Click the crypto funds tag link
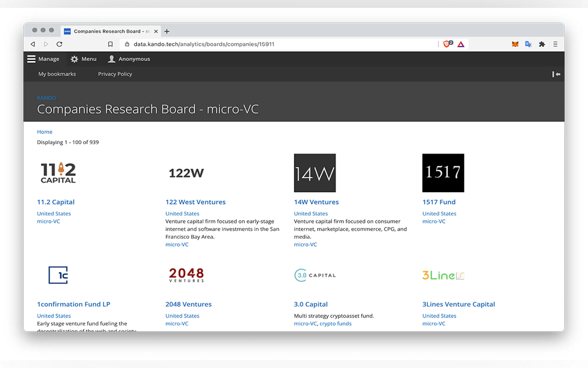Image resolution: width=588 pixels, height=368 pixels. point(335,324)
